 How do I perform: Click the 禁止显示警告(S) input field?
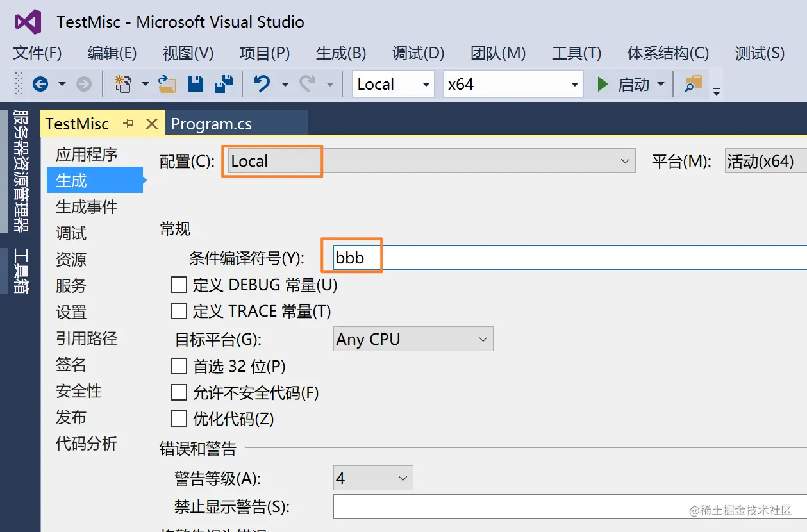(570, 506)
